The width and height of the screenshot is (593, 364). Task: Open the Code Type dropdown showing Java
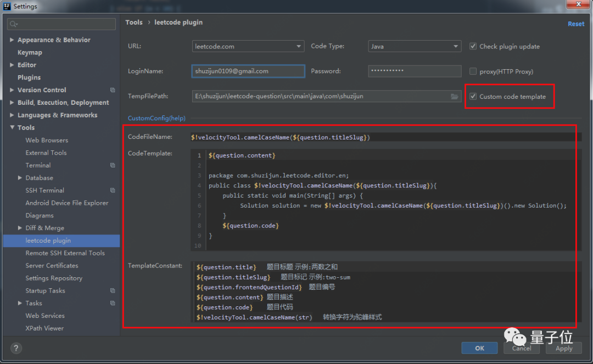[415, 47]
